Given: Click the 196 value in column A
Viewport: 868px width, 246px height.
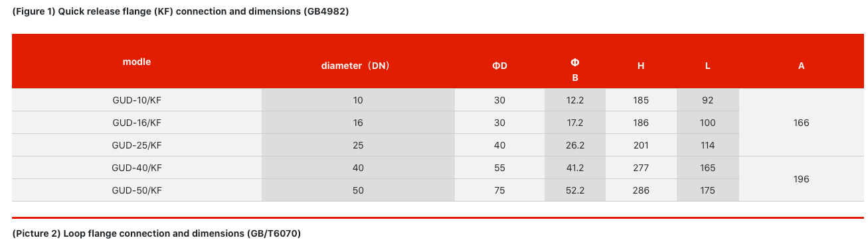Looking at the screenshot, I should click(802, 179).
